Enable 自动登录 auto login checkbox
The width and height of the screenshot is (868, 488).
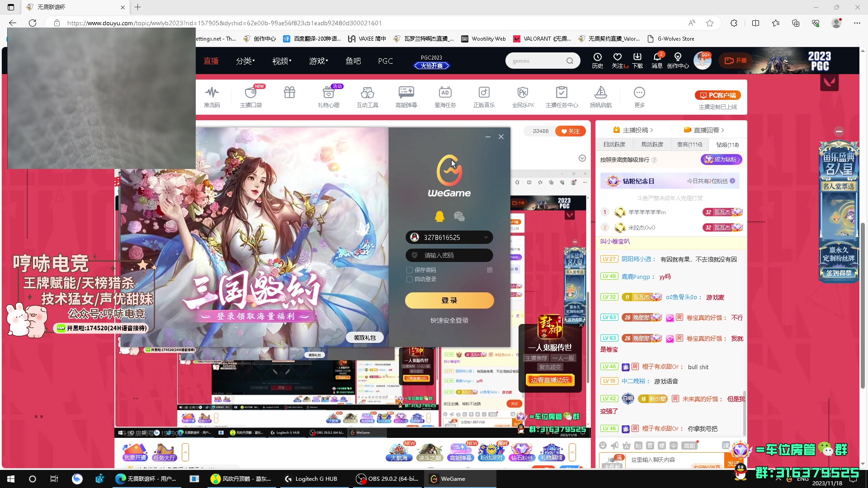(410, 279)
